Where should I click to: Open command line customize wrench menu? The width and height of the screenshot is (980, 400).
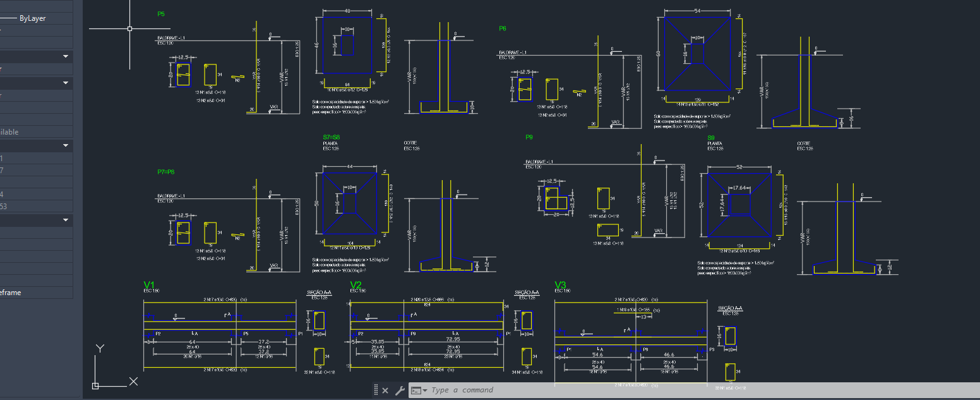[399, 391]
